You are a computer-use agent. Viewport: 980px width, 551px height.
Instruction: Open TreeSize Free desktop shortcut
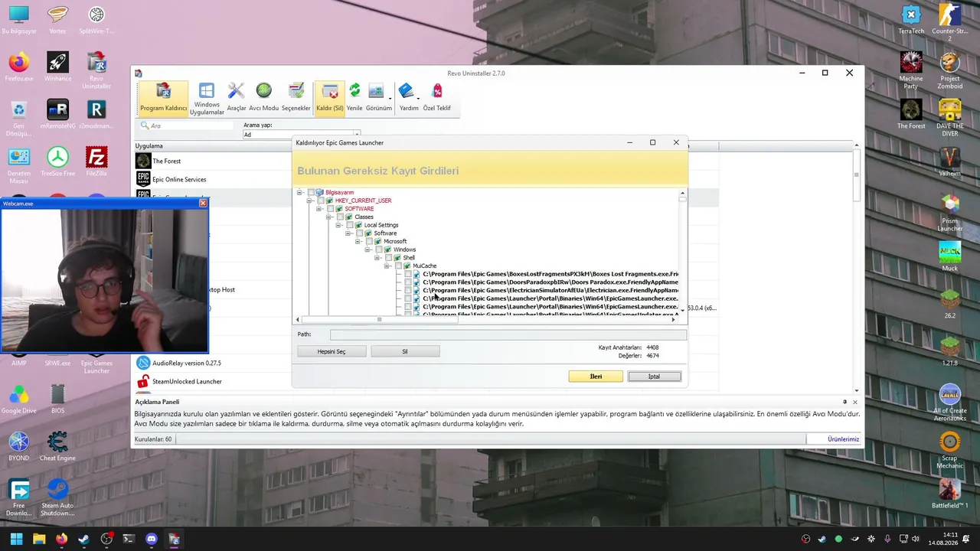(x=57, y=161)
